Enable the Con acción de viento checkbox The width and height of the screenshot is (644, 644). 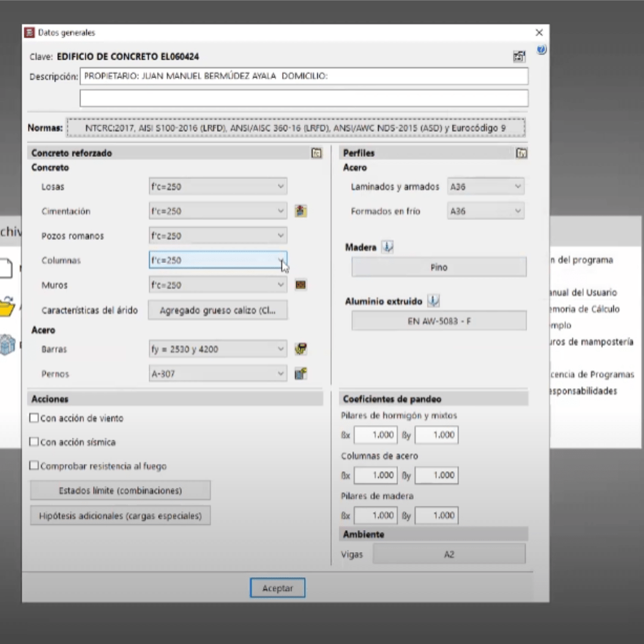pyautogui.click(x=35, y=419)
